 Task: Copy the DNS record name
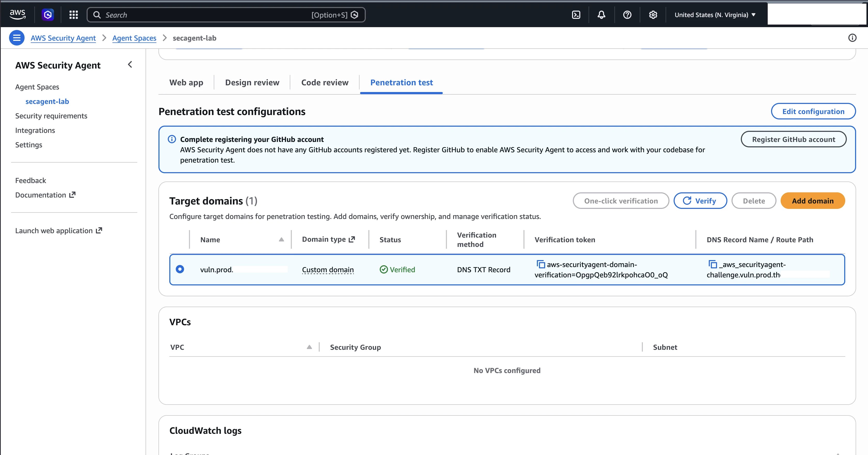(x=713, y=264)
